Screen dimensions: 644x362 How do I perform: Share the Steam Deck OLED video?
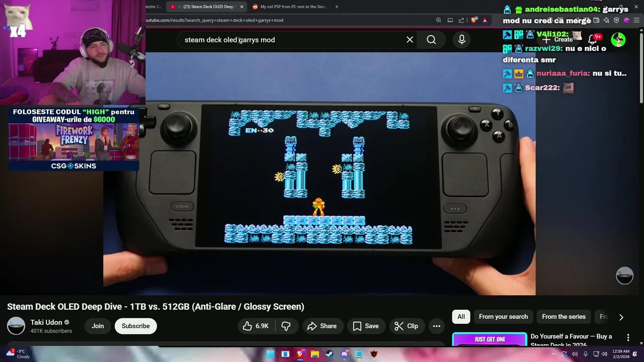(x=322, y=326)
